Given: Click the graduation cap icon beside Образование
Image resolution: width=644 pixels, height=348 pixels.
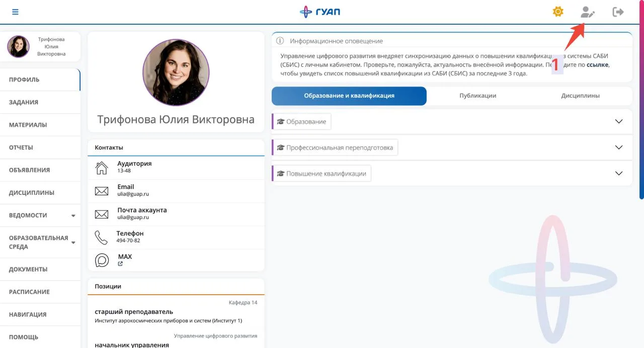Looking at the screenshot, I should (281, 121).
